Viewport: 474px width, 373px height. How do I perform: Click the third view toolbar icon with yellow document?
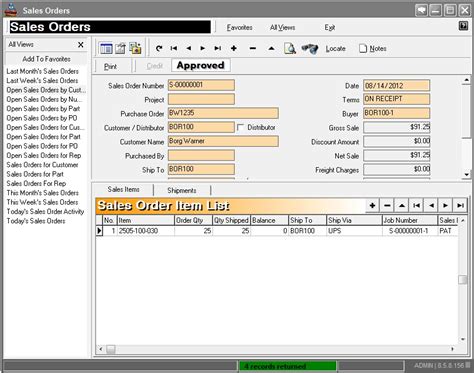coord(135,49)
